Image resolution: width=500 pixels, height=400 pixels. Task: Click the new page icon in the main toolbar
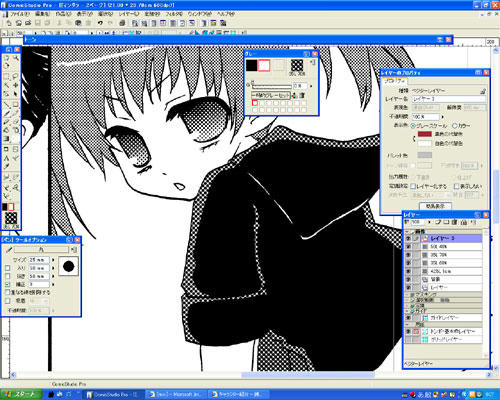click(x=9, y=23)
